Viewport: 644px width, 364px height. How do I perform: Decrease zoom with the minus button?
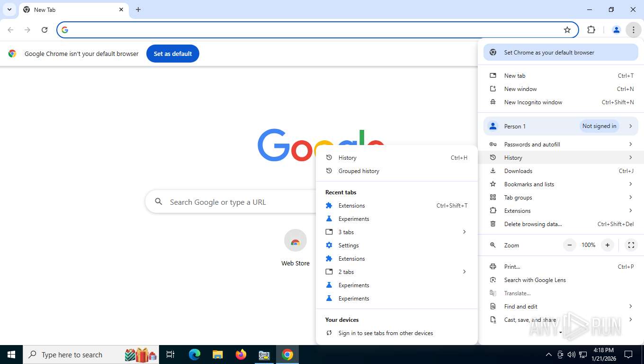coord(570,245)
